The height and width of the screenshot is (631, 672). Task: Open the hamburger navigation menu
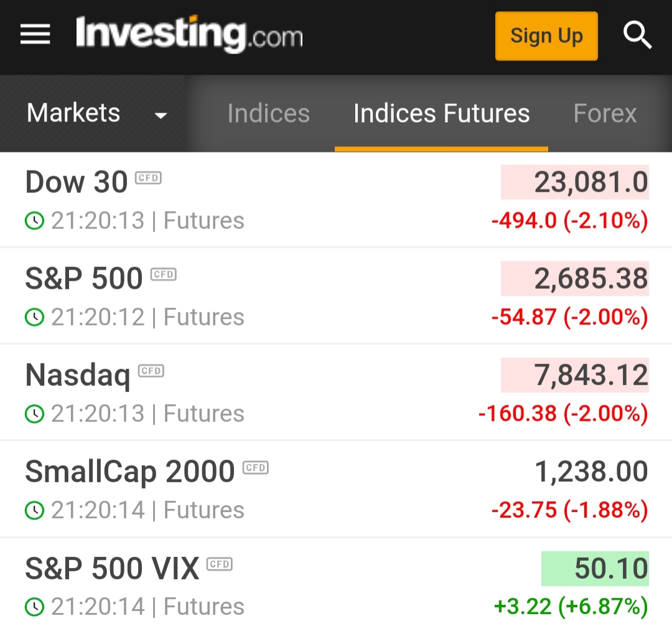coord(35,35)
